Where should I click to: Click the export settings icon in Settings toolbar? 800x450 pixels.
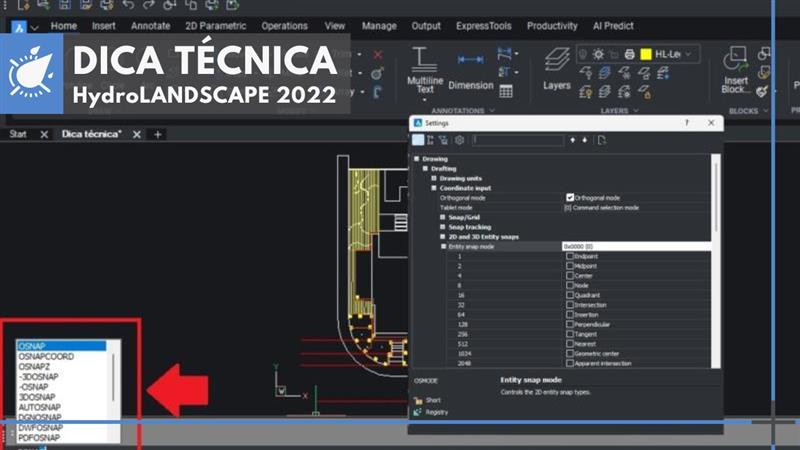click(602, 140)
